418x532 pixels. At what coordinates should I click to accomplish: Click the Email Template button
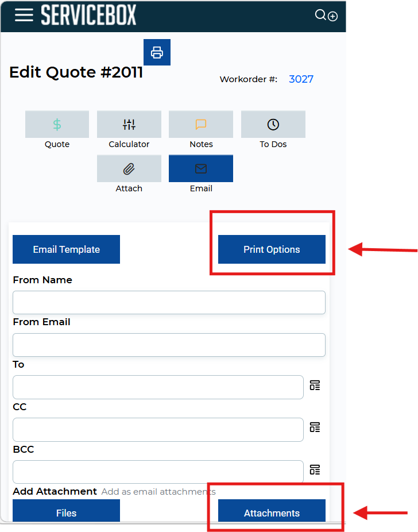pyautogui.click(x=66, y=249)
